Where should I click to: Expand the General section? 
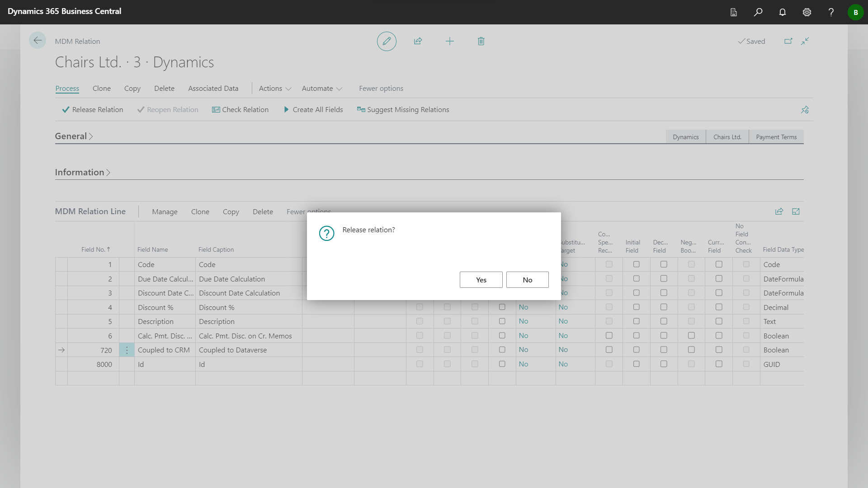(x=74, y=136)
